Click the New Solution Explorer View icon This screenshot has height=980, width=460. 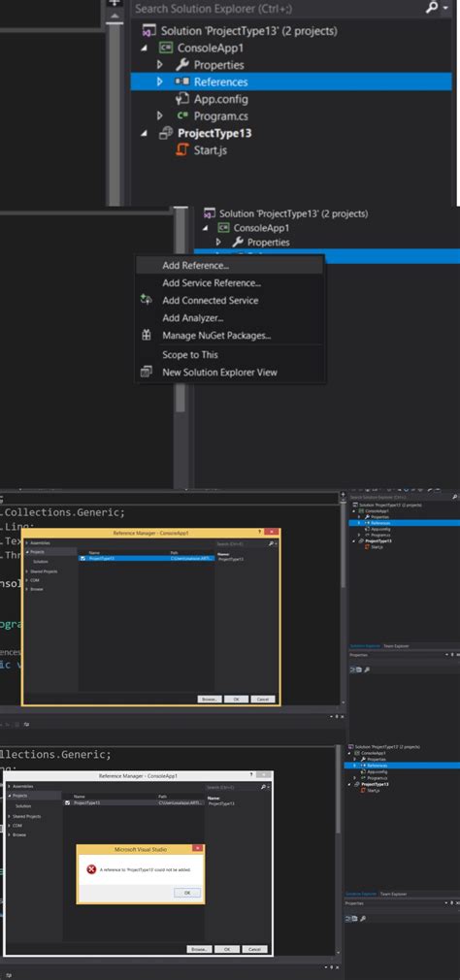click(x=146, y=373)
